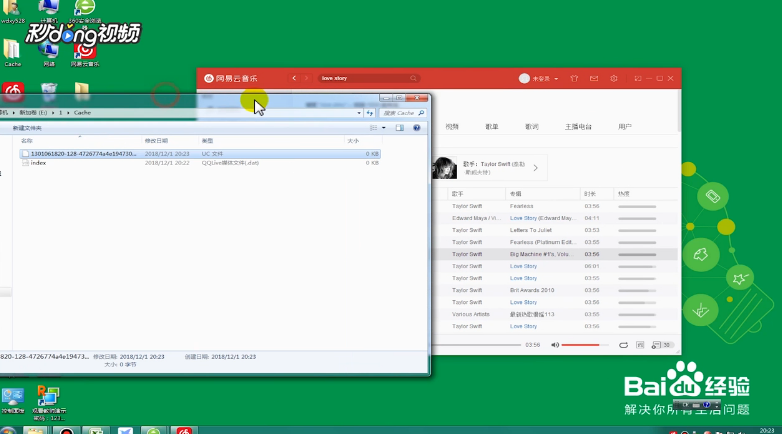
Task: Open album link Love Story (Edward Maya)
Action: pyautogui.click(x=541, y=218)
